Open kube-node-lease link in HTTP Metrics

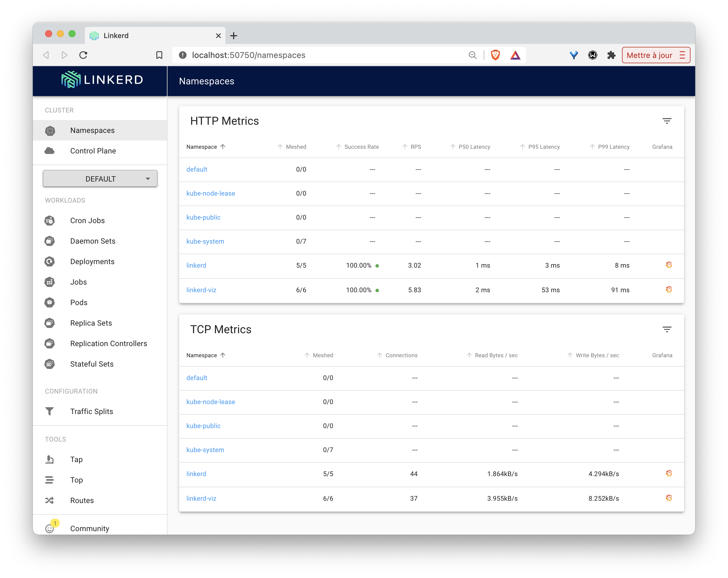click(211, 193)
